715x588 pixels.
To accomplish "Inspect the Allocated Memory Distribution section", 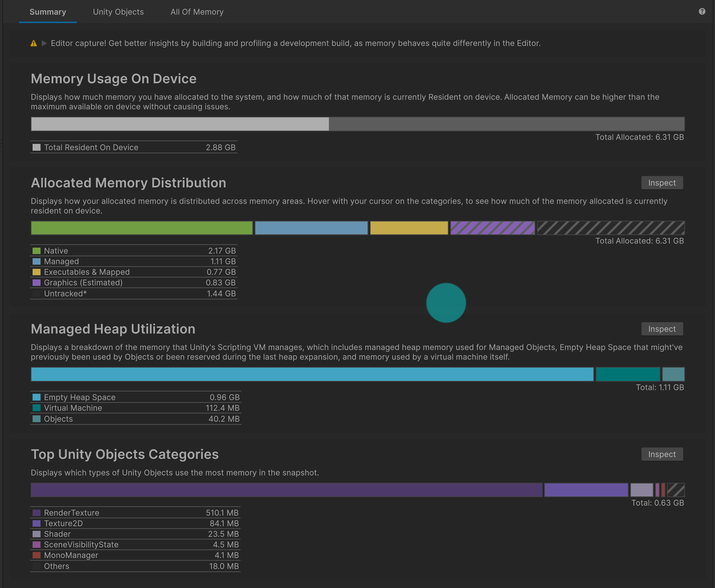I will point(662,183).
